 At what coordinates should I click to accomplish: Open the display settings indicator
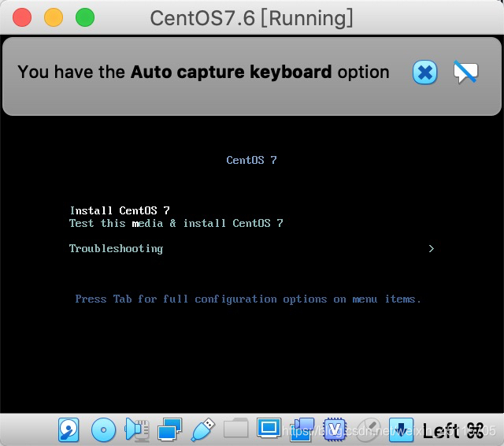[x=269, y=428]
